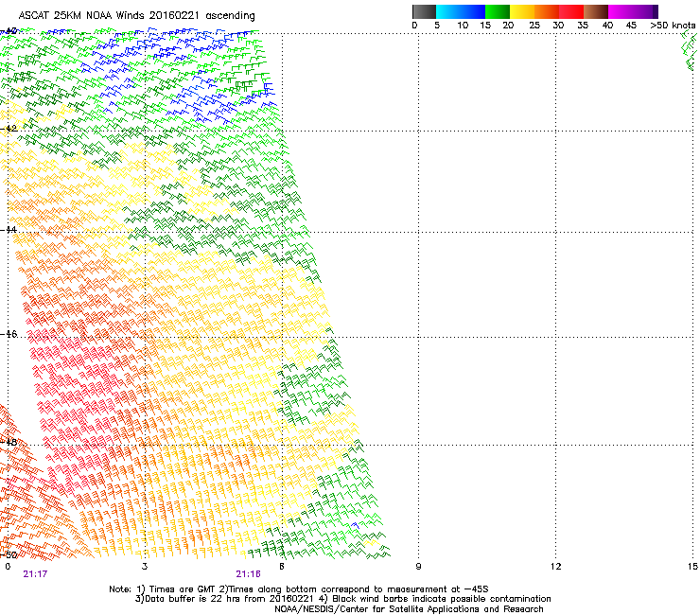Click the title text 'ASCAT 25KM NOAA Winds 20160221 ascending'

point(136,16)
